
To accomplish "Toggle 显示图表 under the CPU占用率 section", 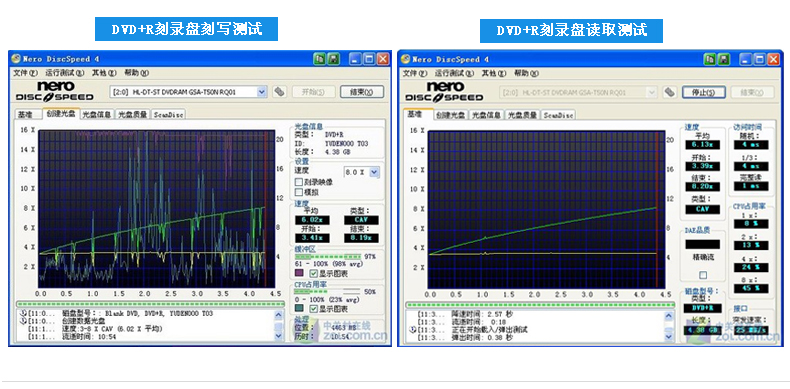I will pos(314,308).
